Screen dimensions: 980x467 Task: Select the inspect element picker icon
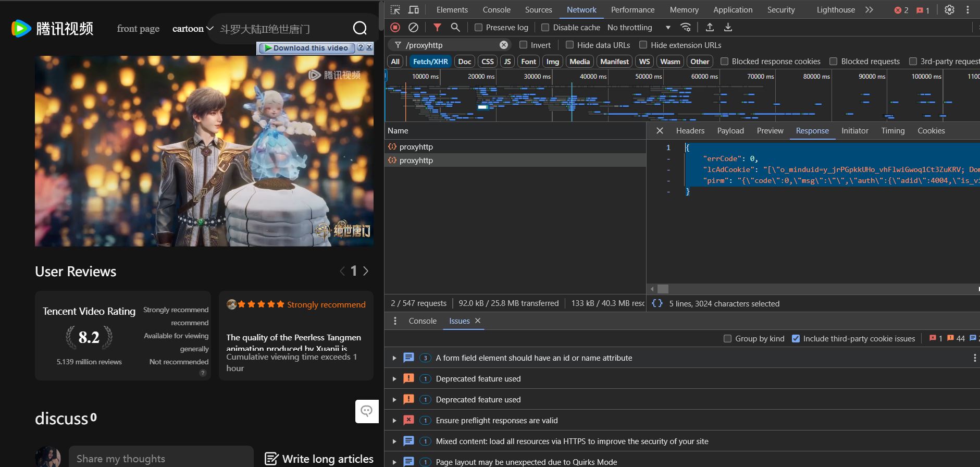[395, 10]
